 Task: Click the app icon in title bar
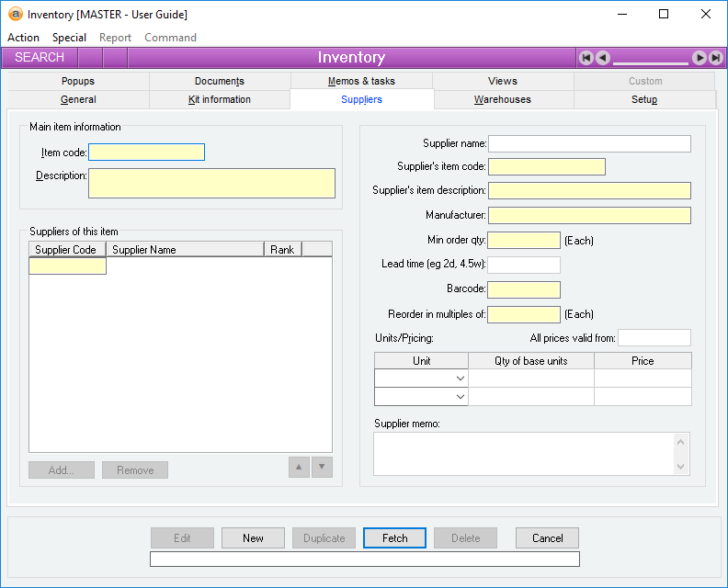(15, 15)
